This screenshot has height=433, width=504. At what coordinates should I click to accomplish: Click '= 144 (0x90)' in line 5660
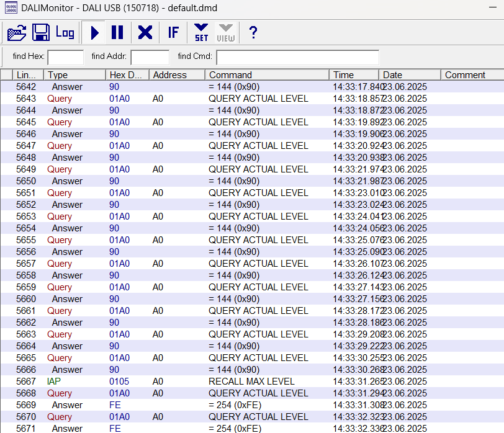(234, 299)
